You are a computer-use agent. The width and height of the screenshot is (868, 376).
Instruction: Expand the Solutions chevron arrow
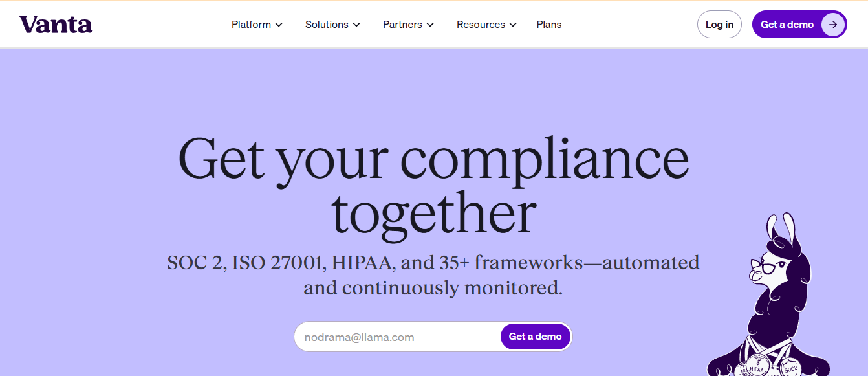[x=356, y=25]
